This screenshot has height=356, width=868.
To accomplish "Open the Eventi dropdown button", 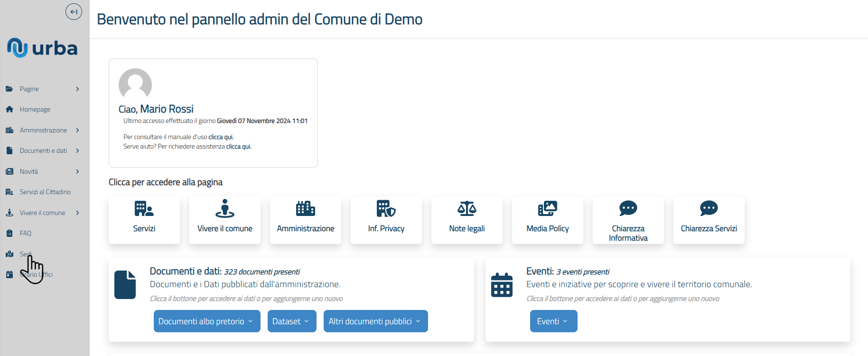I will tap(553, 321).
